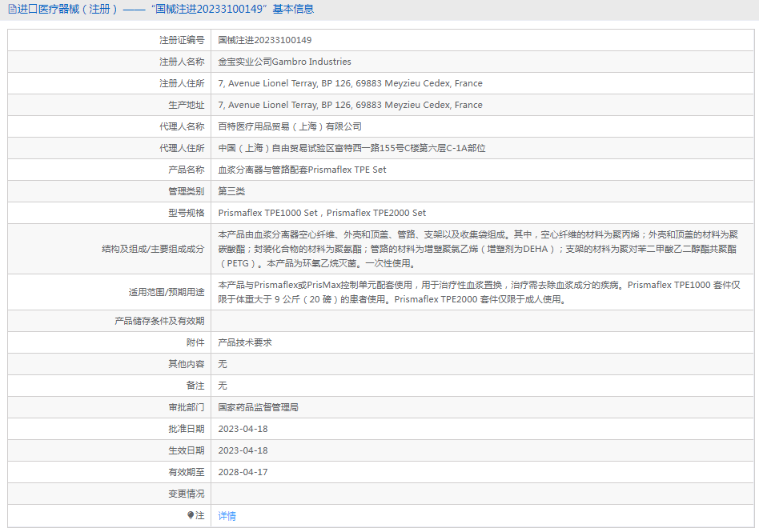The width and height of the screenshot is (759, 532).
Task: Select the 无 value in 其他内容 row
Action: pyautogui.click(x=223, y=364)
